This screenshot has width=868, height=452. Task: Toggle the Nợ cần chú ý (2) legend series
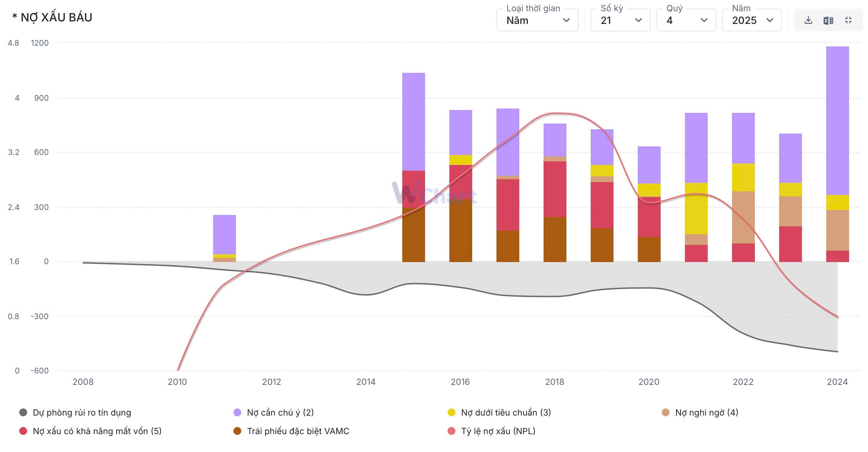pos(280,413)
